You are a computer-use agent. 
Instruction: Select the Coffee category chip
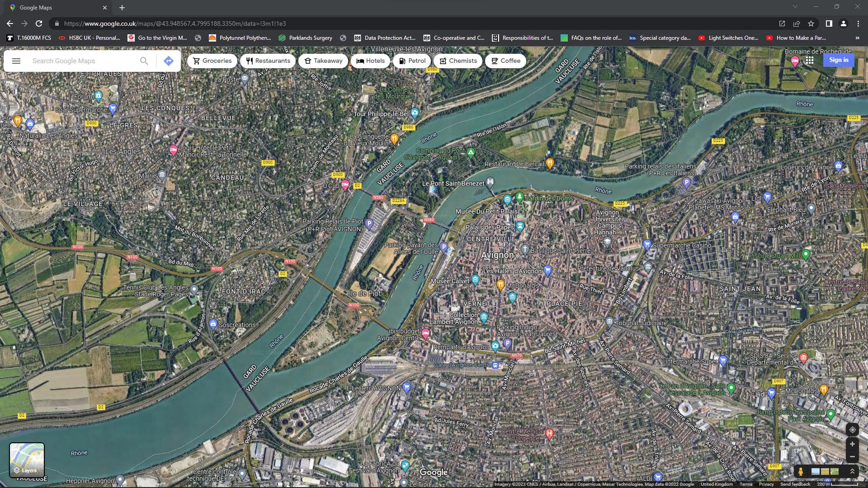click(x=505, y=61)
